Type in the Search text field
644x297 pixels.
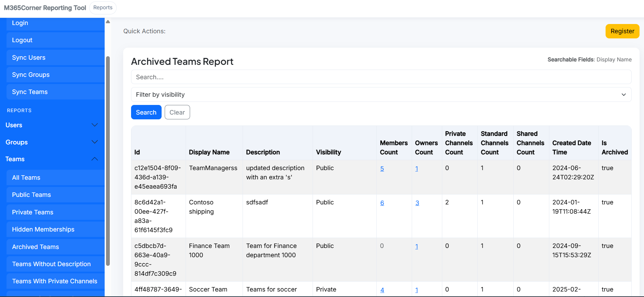click(381, 77)
